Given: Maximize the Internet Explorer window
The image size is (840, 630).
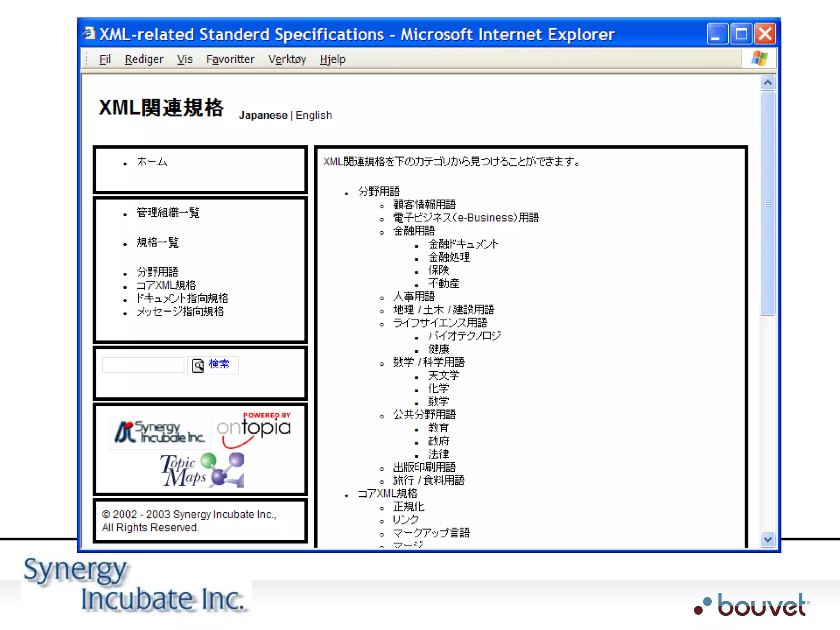Looking at the screenshot, I should (x=741, y=34).
